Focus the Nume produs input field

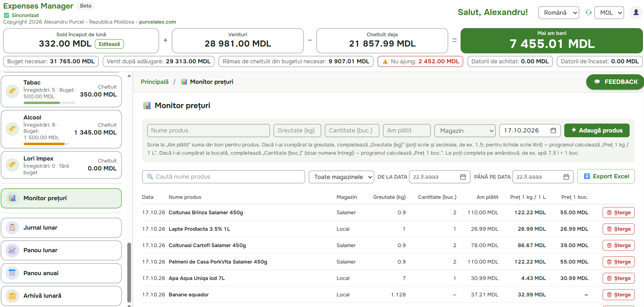tap(208, 130)
